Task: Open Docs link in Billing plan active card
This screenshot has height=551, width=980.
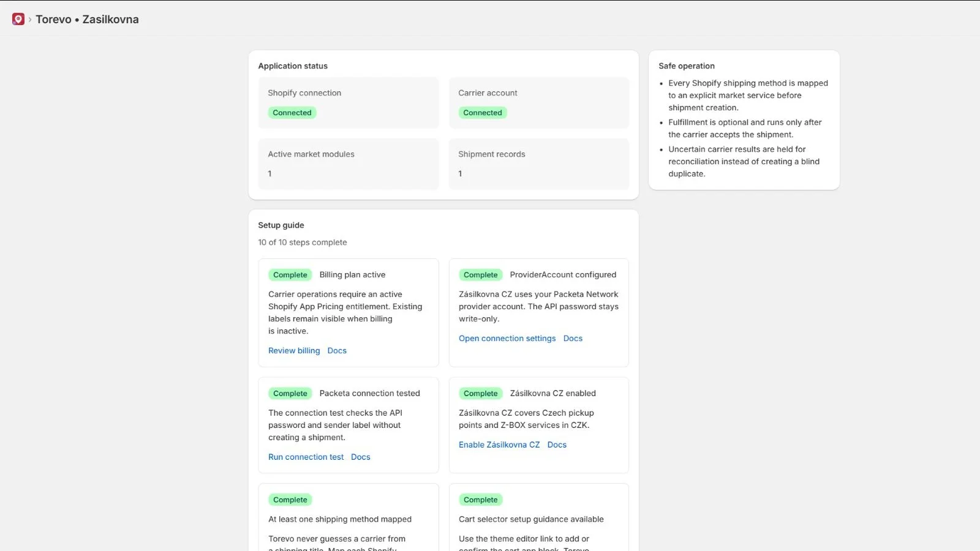Action: pyautogui.click(x=337, y=351)
